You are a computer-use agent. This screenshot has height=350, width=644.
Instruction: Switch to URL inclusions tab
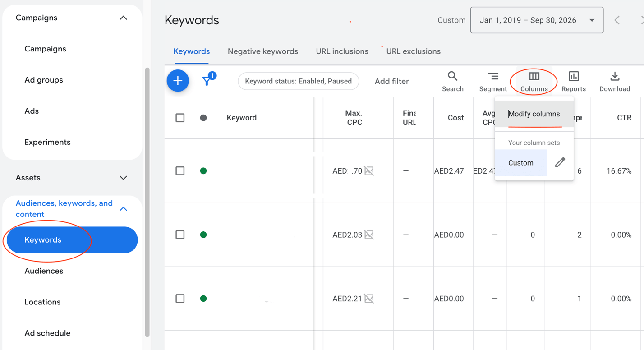[342, 51]
